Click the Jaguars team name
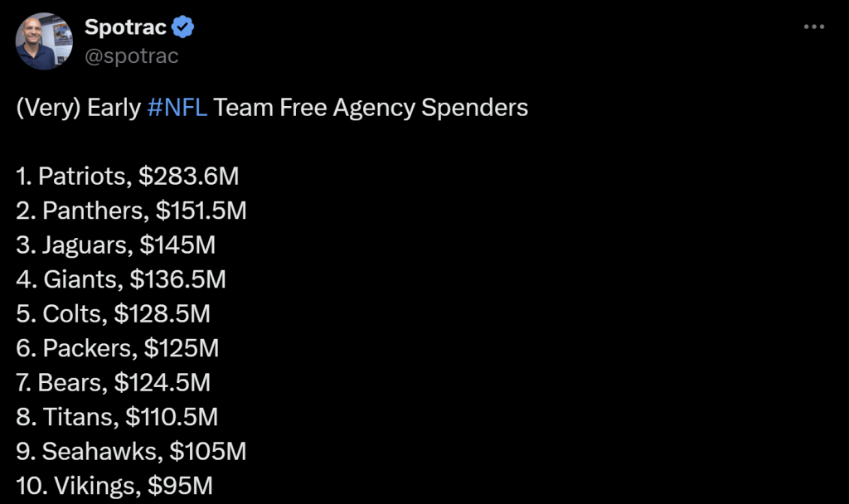The image size is (849, 504). coord(86,245)
